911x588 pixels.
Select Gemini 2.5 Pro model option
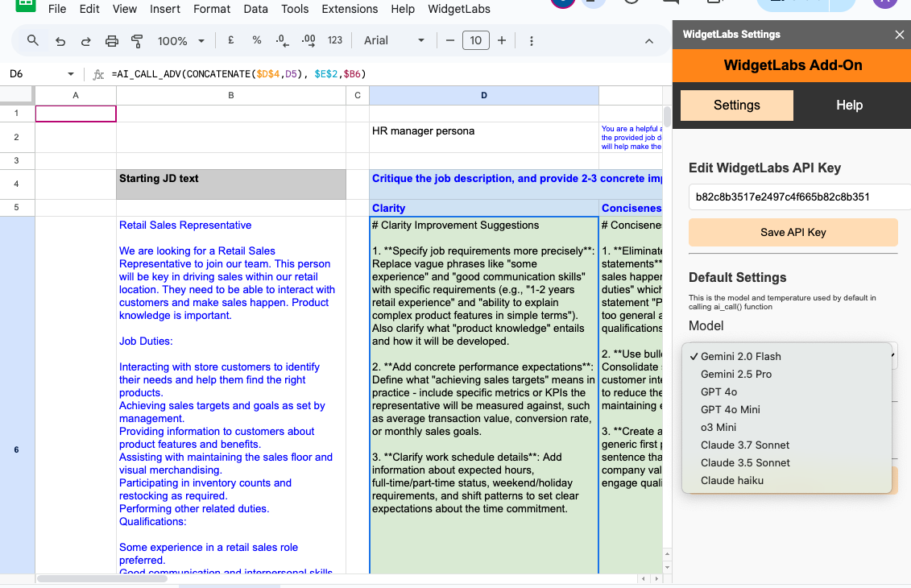tap(787, 375)
